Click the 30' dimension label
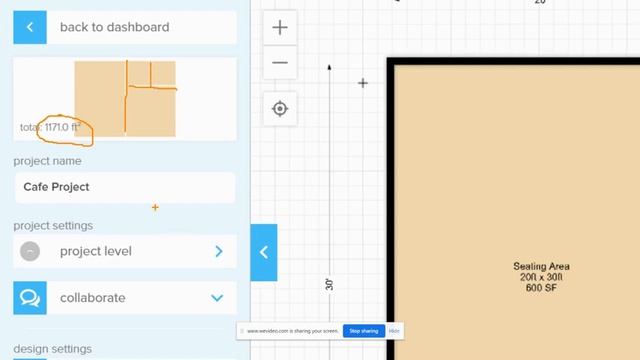The height and width of the screenshot is (360, 640). pyautogui.click(x=329, y=284)
